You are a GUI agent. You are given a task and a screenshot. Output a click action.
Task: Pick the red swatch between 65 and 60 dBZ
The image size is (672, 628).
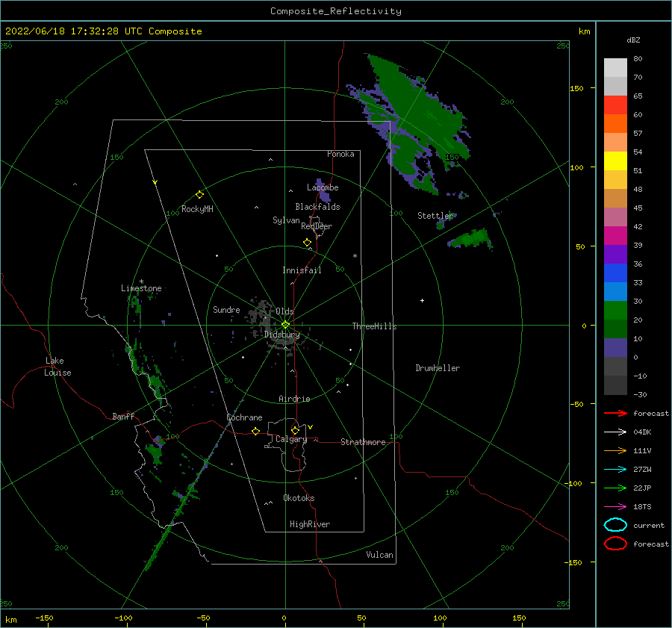tap(615, 105)
